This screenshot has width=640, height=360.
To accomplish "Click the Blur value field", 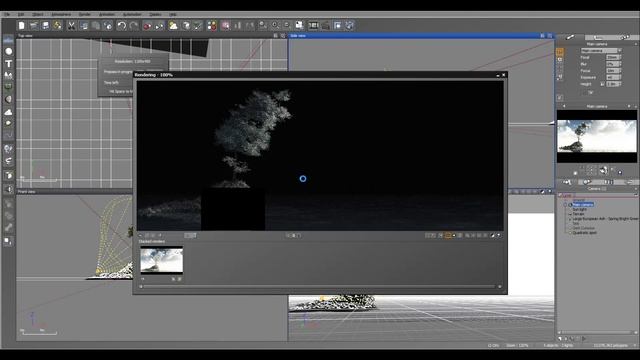I will [x=612, y=64].
